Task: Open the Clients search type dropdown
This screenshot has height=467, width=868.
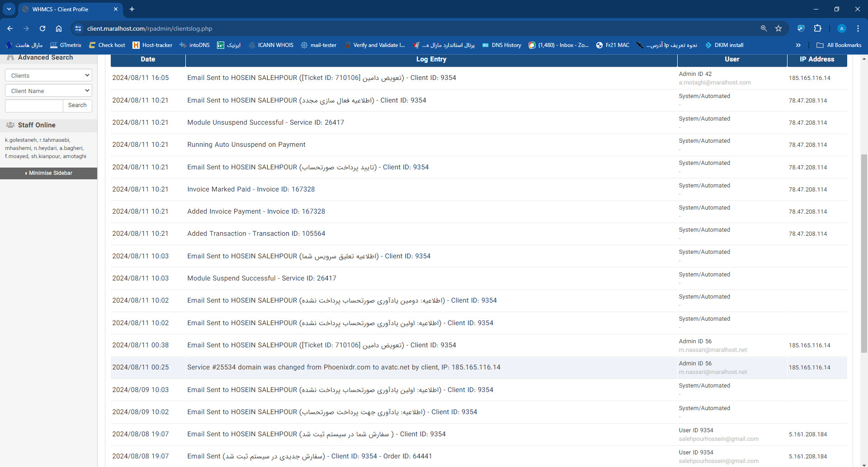Action: coord(48,75)
